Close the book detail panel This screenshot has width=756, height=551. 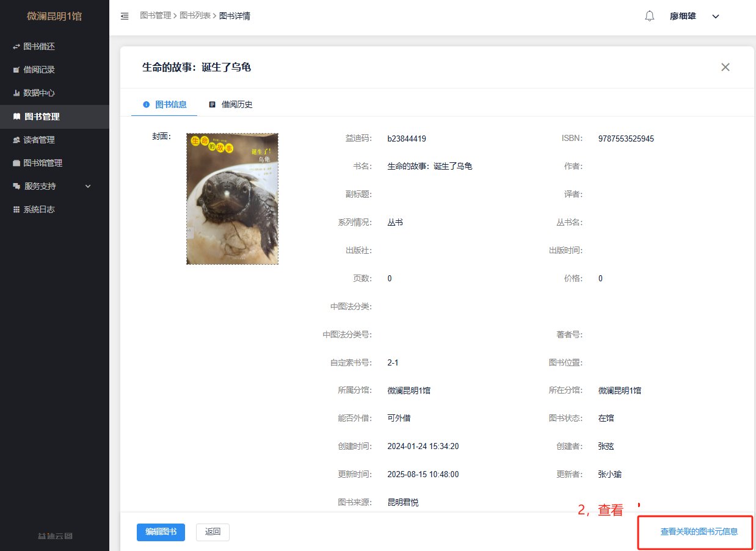pyautogui.click(x=725, y=67)
